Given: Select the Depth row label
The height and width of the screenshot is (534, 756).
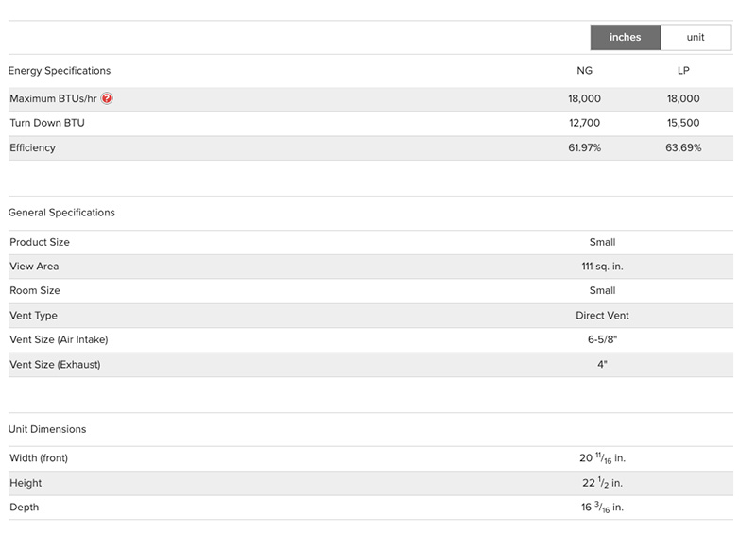Looking at the screenshot, I should tap(25, 508).
